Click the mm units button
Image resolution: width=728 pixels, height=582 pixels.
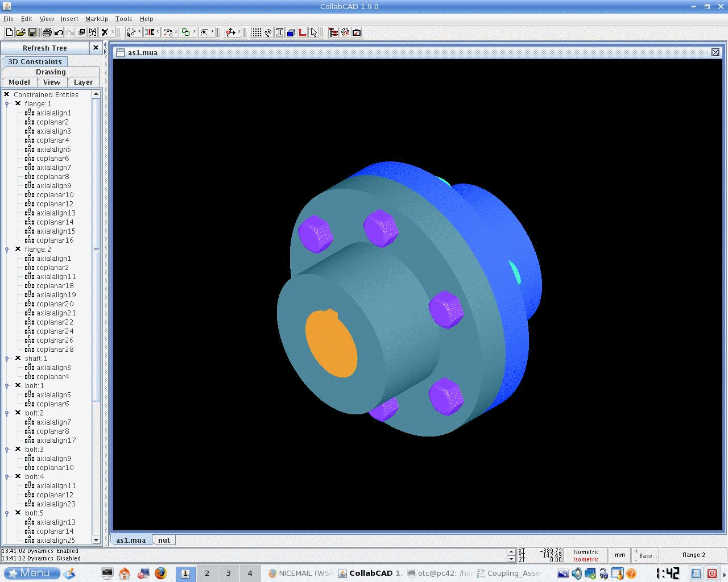[x=620, y=555]
